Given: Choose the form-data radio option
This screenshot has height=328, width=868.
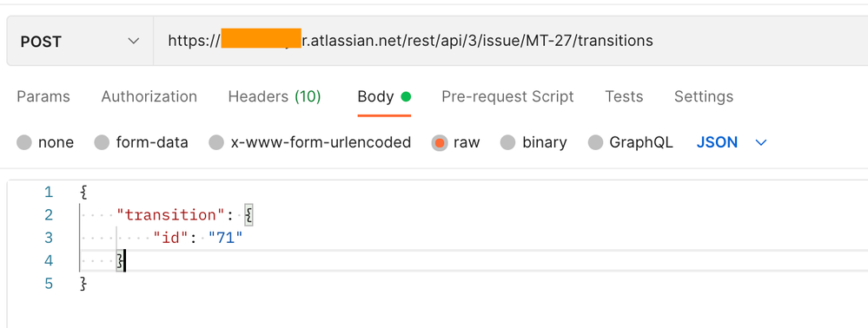Looking at the screenshot, I should point(102,142).
